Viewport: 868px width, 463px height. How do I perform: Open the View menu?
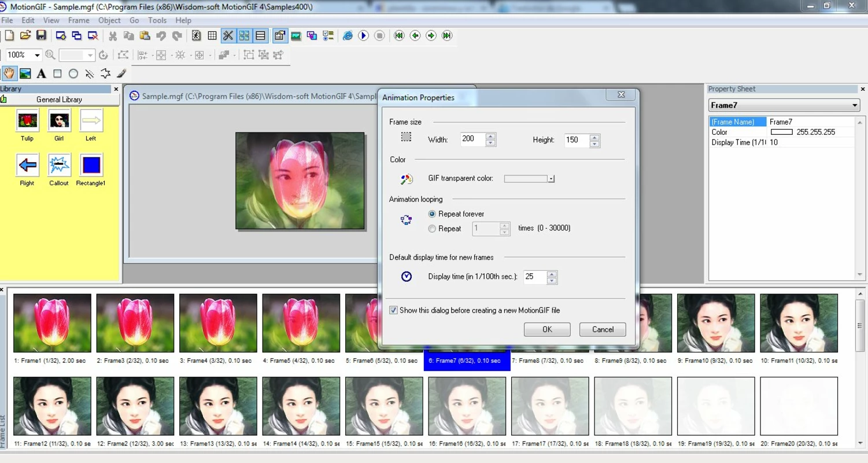[51, 20]
